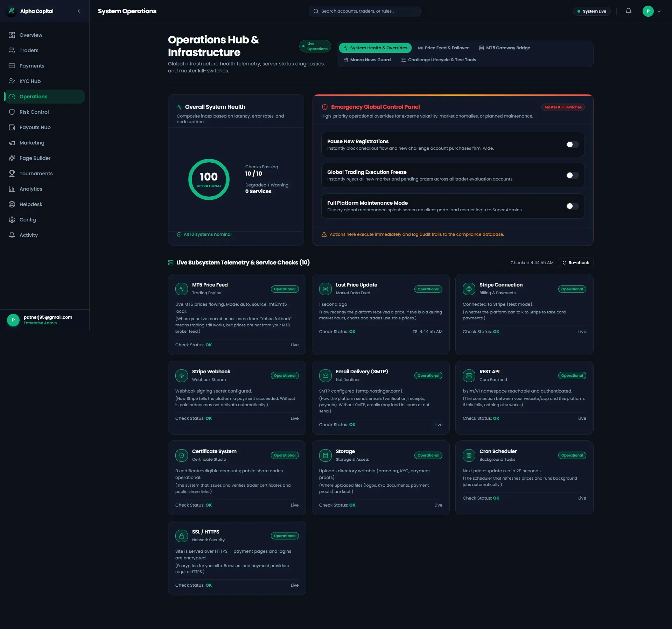Click the 100 operational health gauge
This screenshot has width=672, height=629.
209,179
